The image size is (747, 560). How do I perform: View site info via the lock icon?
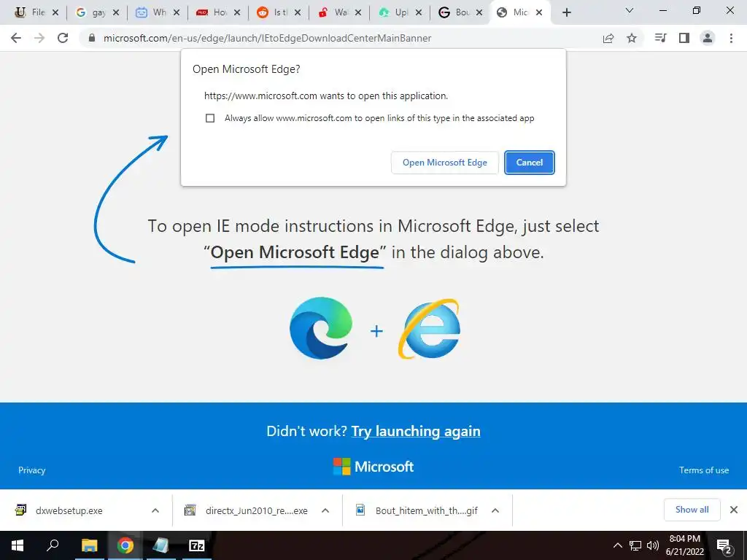pos(92,38)
